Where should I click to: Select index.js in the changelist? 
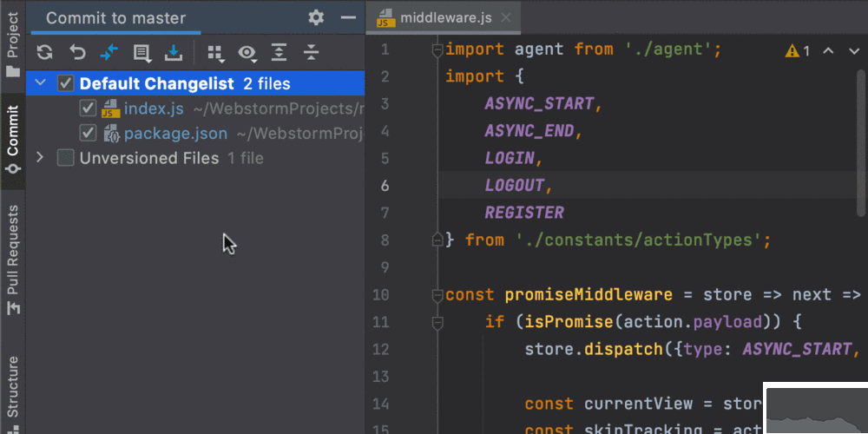[x=154, y=108]
